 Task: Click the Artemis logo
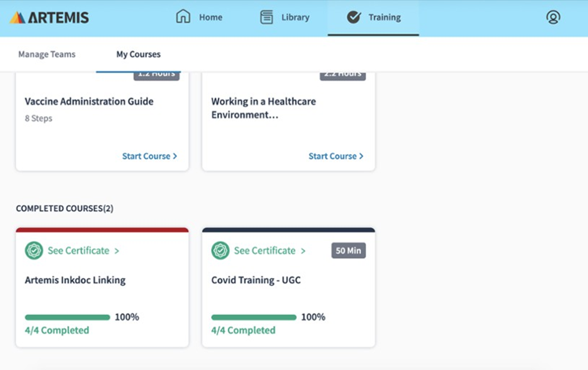(49, 17)
